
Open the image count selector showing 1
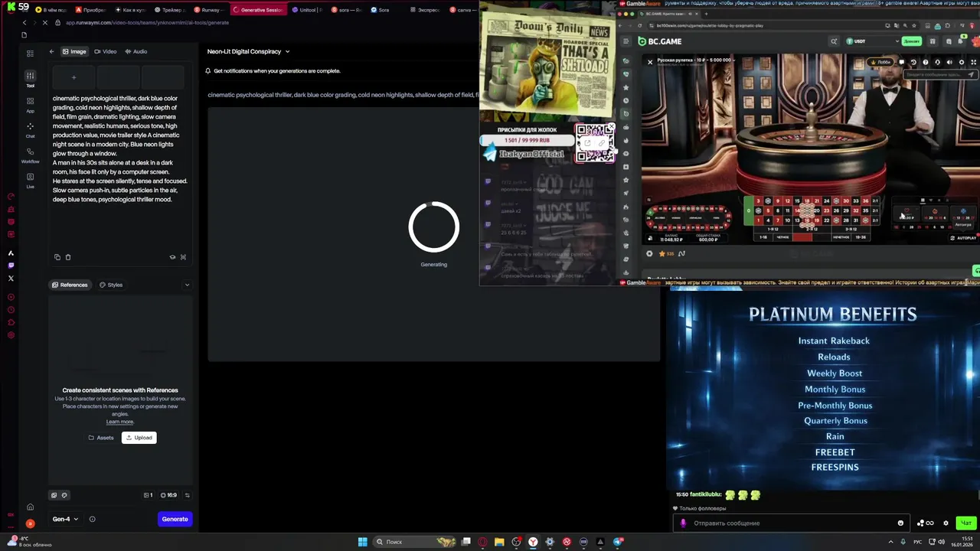pyautogui.click(x=149, y=495)
